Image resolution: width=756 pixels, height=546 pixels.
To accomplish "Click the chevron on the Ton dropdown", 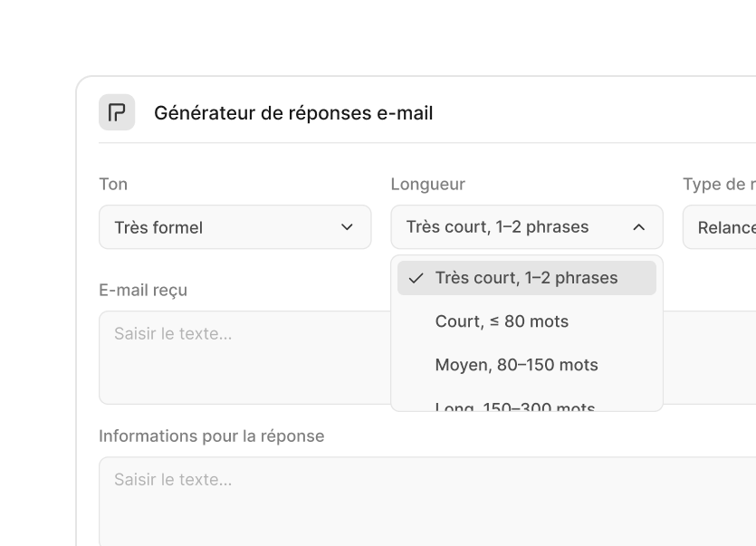I will tap(348, 227).
